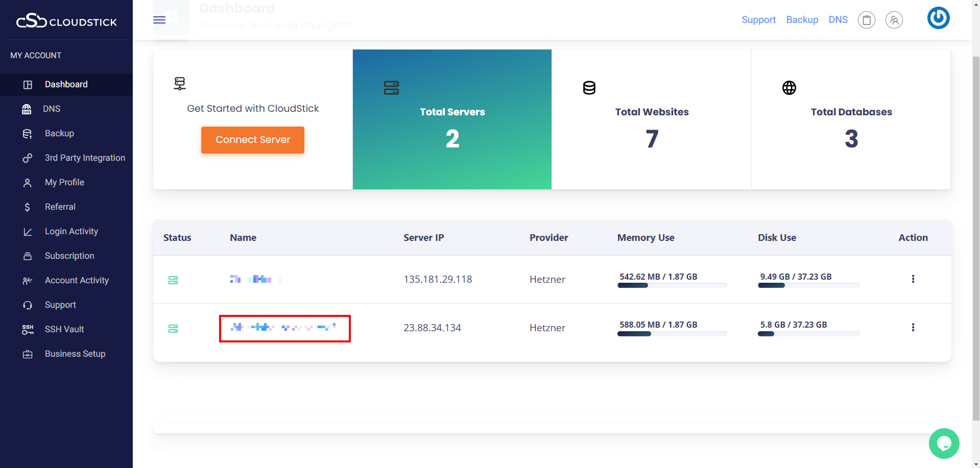The height and width of the screenshot is (468, 980).
Task: Open the live chat bubble icon
Action: [944, 443]
